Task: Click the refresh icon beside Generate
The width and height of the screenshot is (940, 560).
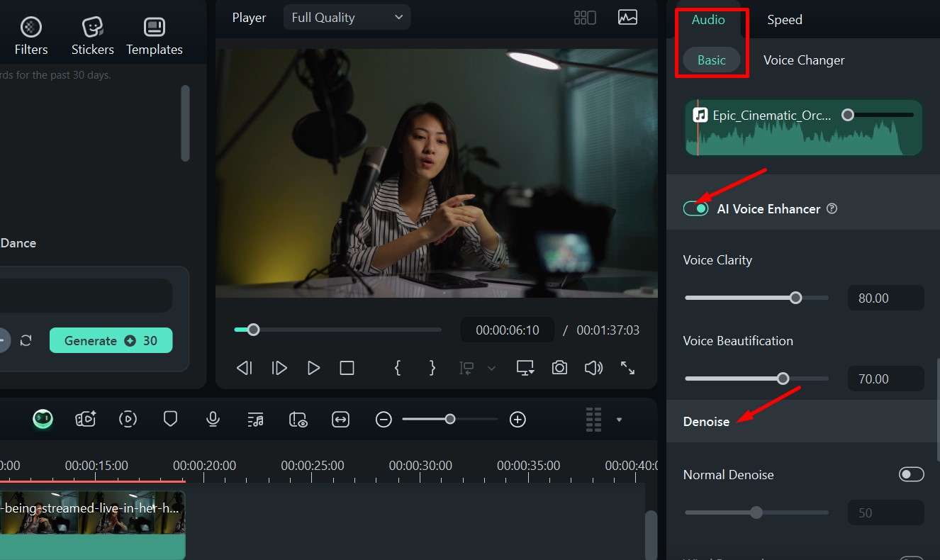Action: tap(26, 340)
